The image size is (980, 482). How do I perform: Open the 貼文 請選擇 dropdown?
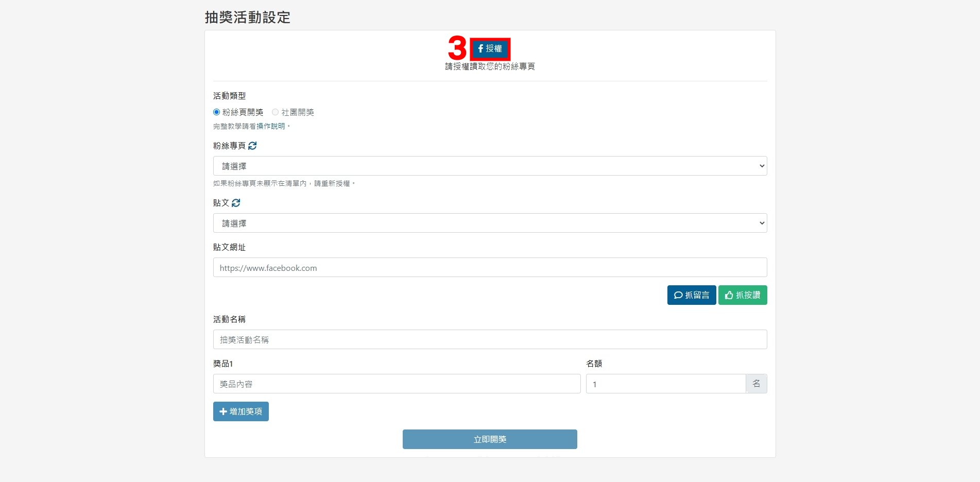point(490,223)
